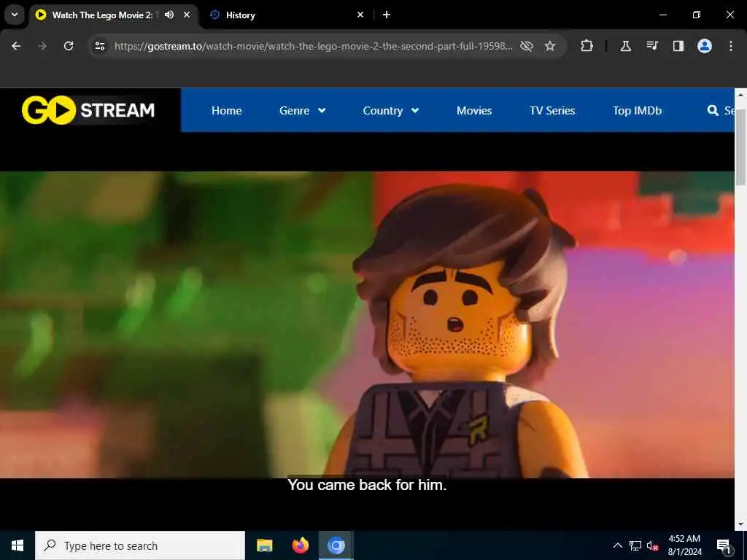Go back to the previous page

[16, 46]
